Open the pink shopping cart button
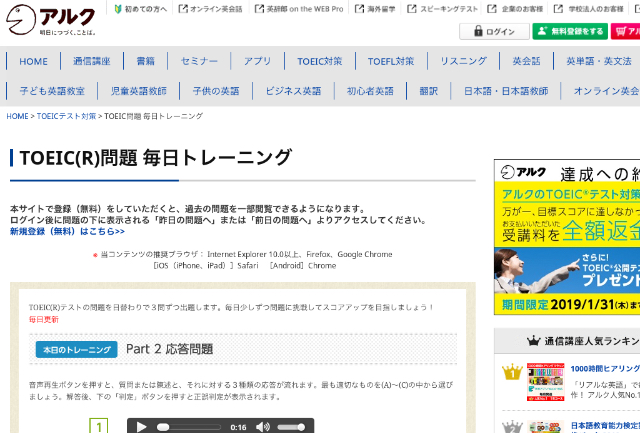The width and height of the screenshot is (640, 433). click(x=625, y=31)
